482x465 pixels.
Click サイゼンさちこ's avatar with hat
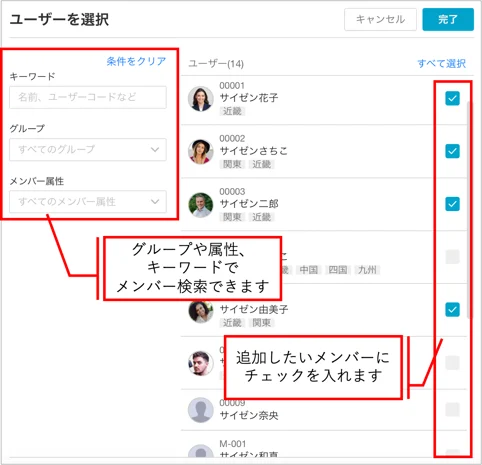[200, 152]
